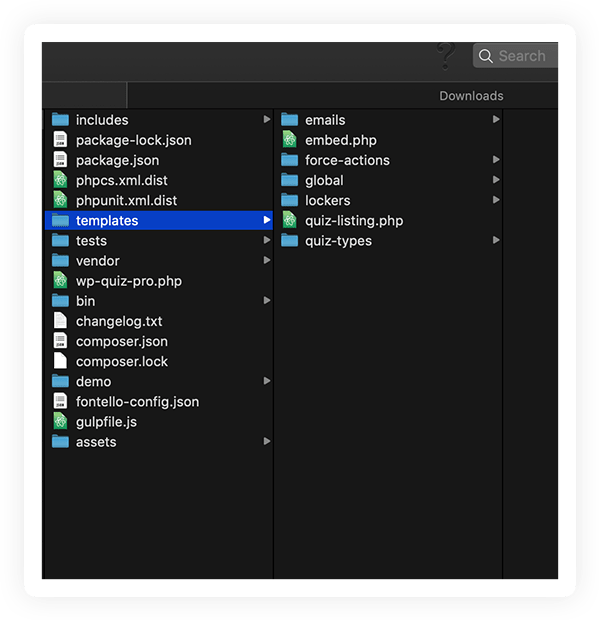Open the help question mark button
The height and width of the screenshot is (620, 599).
(446, 57)
